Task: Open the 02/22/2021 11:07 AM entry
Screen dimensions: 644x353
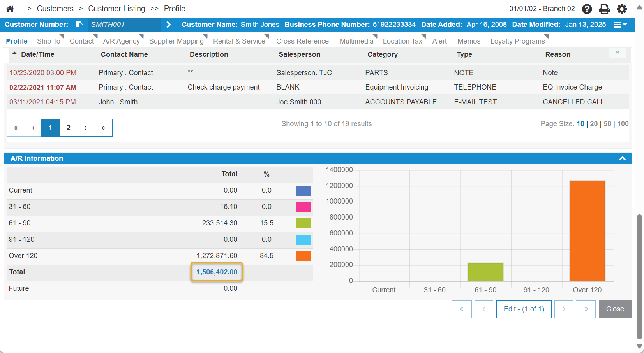Action: pyautogui.click(x=43, y=87)
